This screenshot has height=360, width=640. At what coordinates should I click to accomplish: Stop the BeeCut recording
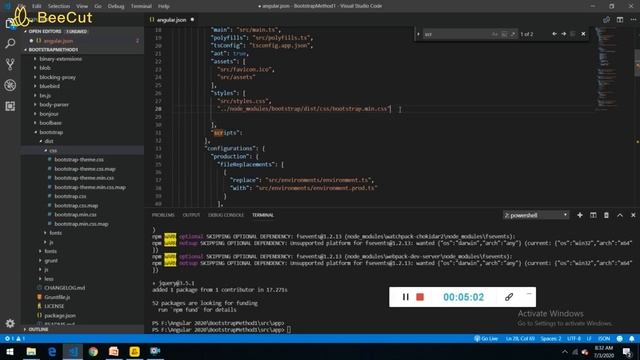[x=420, y=297]
